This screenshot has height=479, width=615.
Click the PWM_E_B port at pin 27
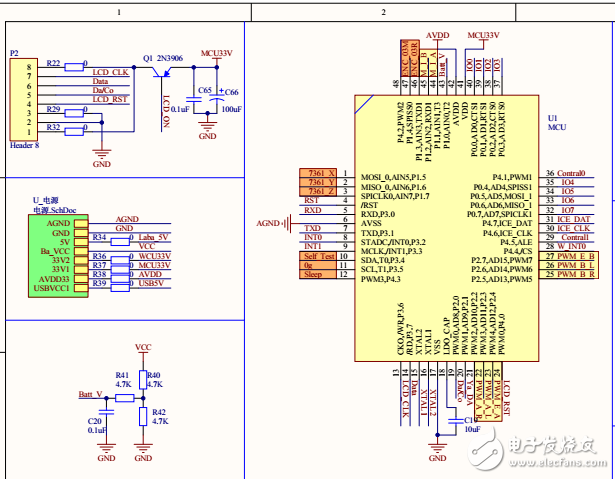click(x=577, y=256)
